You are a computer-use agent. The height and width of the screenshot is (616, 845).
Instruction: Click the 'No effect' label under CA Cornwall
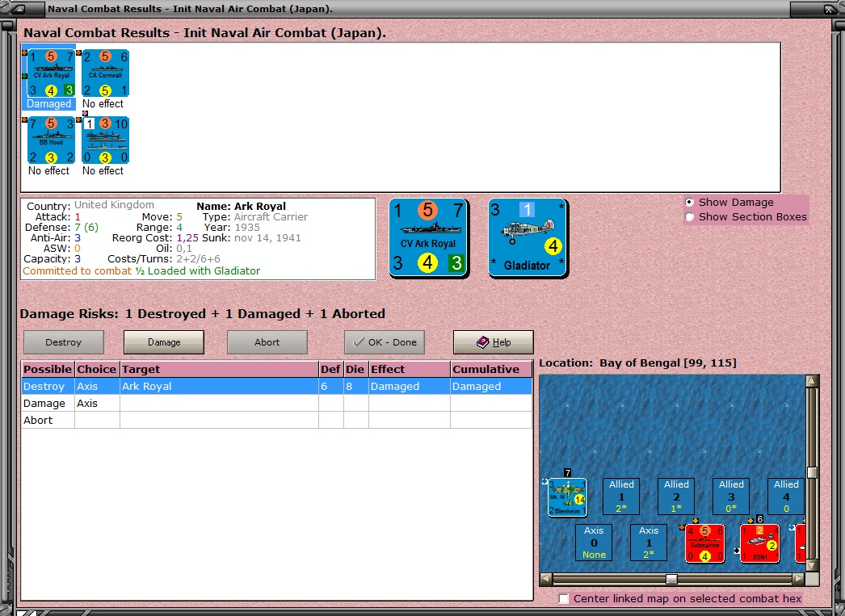click(103, 103)
